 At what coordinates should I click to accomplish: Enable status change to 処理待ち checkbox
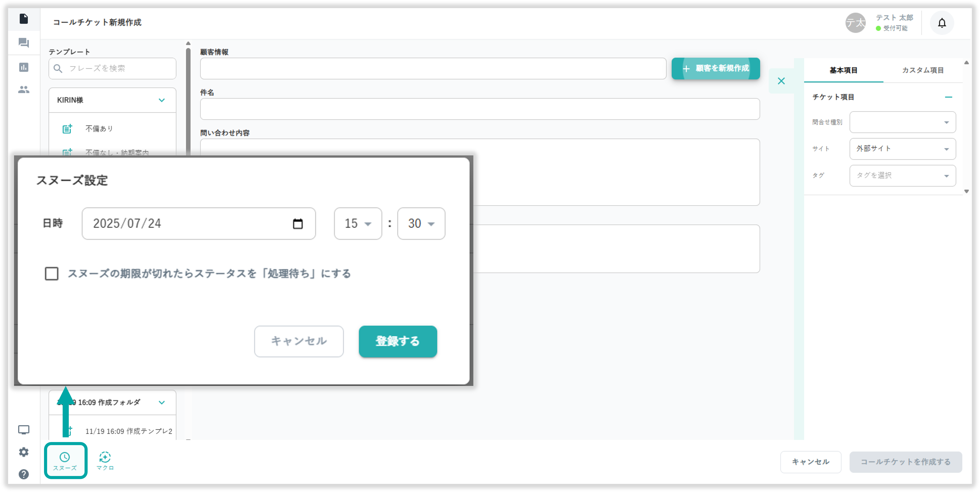[52, 274]
